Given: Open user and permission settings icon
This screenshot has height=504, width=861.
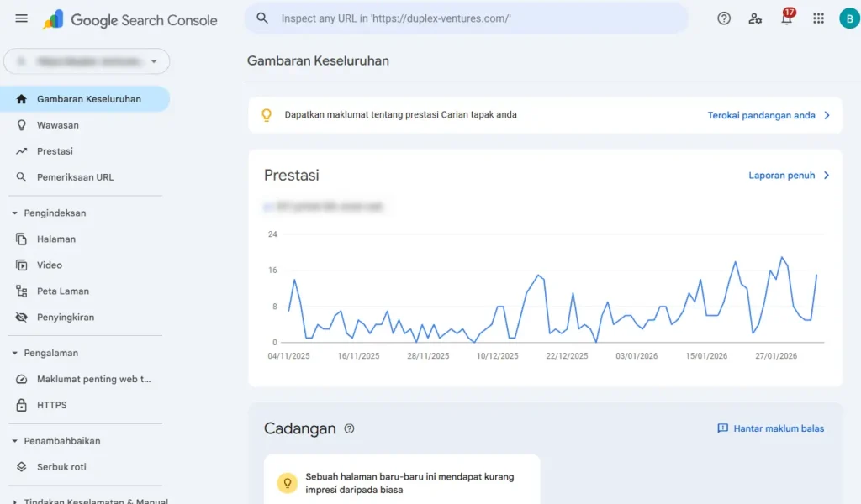Looking at the screenshot, I should point(755,18).
